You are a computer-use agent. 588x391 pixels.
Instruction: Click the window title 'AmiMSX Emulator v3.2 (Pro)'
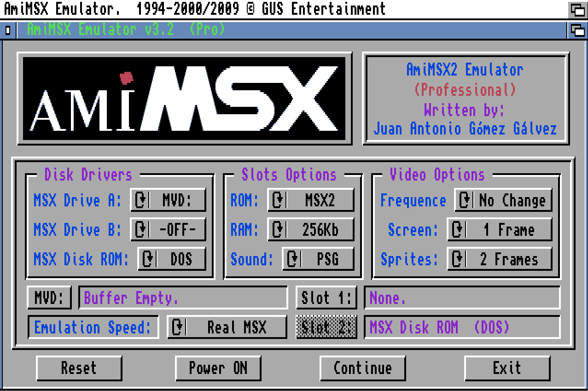click(x=126, y=30)
